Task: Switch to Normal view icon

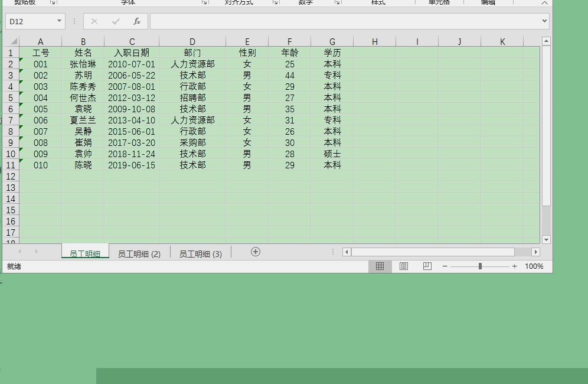Action: coord(380,266)
